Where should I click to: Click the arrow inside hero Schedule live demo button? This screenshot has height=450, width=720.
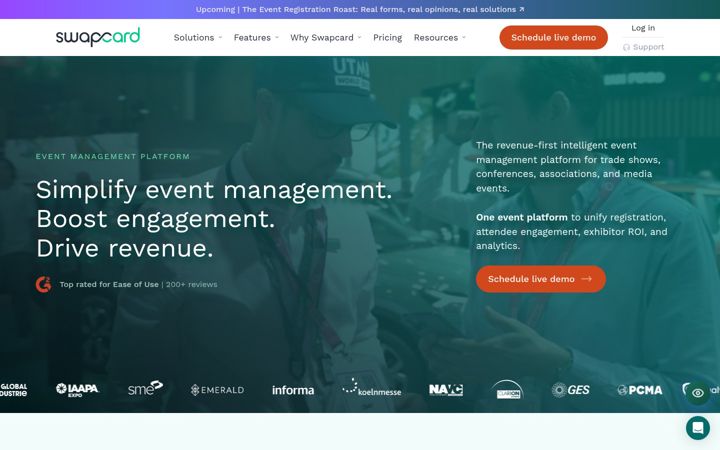point(586,279)
